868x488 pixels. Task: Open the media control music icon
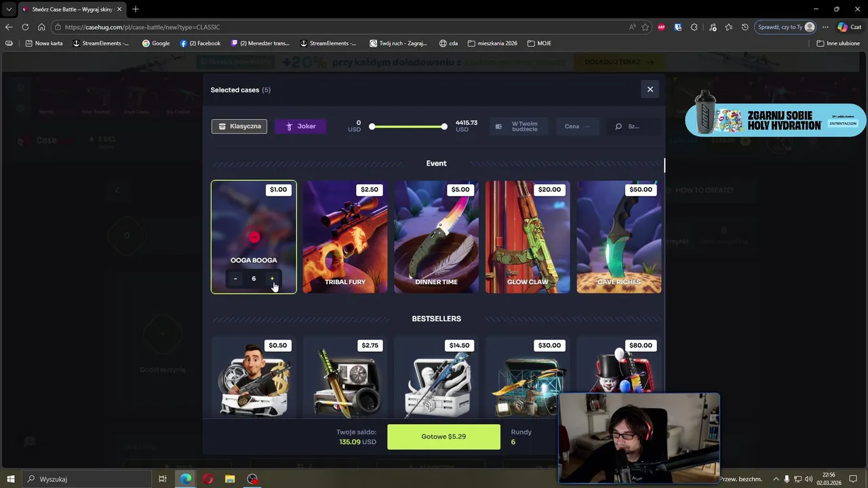click(x=712, y=27)
